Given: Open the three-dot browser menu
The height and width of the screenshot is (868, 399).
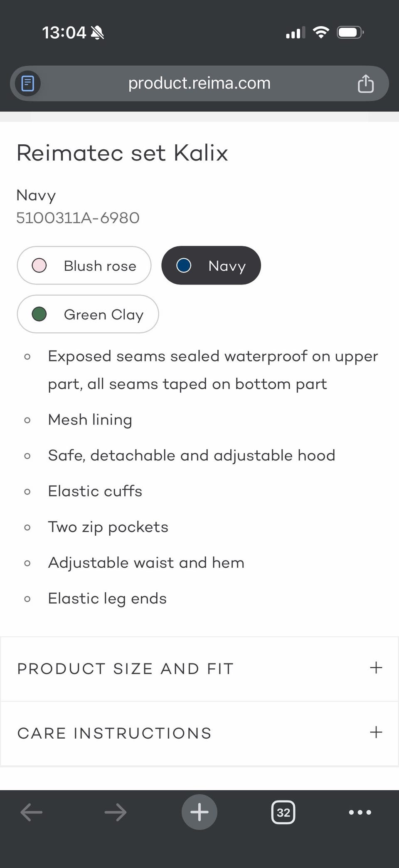Looking at the screenshot, I should [360, 812].
